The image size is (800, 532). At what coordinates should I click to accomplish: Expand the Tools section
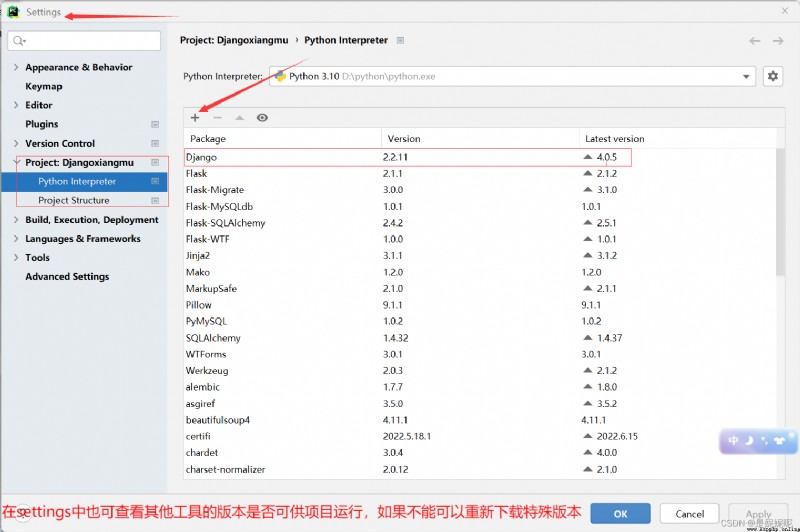click(16, 258)
